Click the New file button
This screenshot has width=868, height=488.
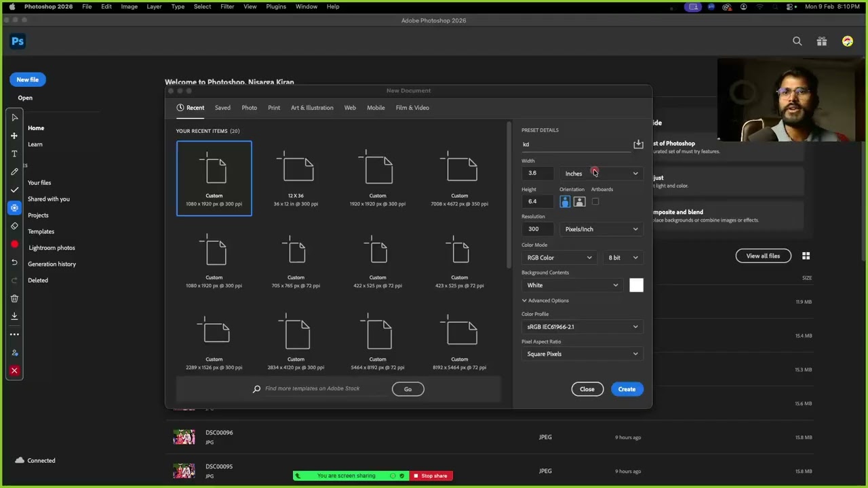pyautogui.click(x=27, y=79)
